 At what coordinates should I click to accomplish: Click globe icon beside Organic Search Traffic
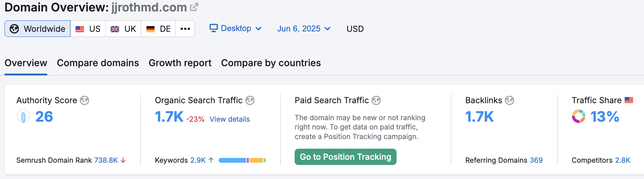tap(250, 100)
